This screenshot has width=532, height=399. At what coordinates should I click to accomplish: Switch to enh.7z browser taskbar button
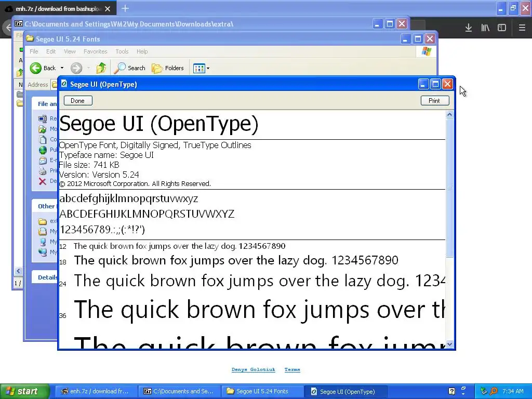(x=95, y=392)
